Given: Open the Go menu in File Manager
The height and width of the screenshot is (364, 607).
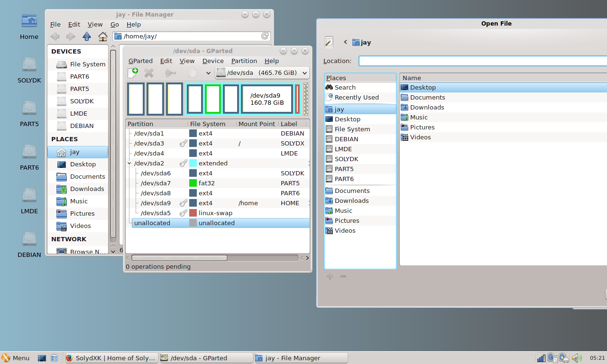Looking at the screenshot, I should coord(115,24).
